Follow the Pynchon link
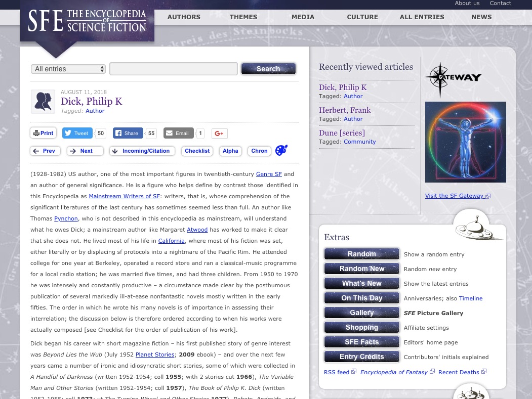Viewport: 532px width, 399px height. (66, 218)
